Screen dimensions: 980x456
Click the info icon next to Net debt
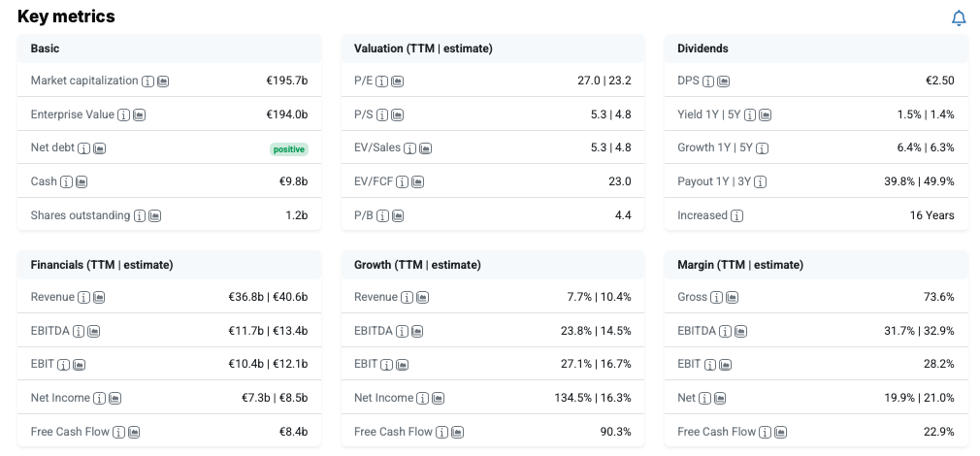83,148
